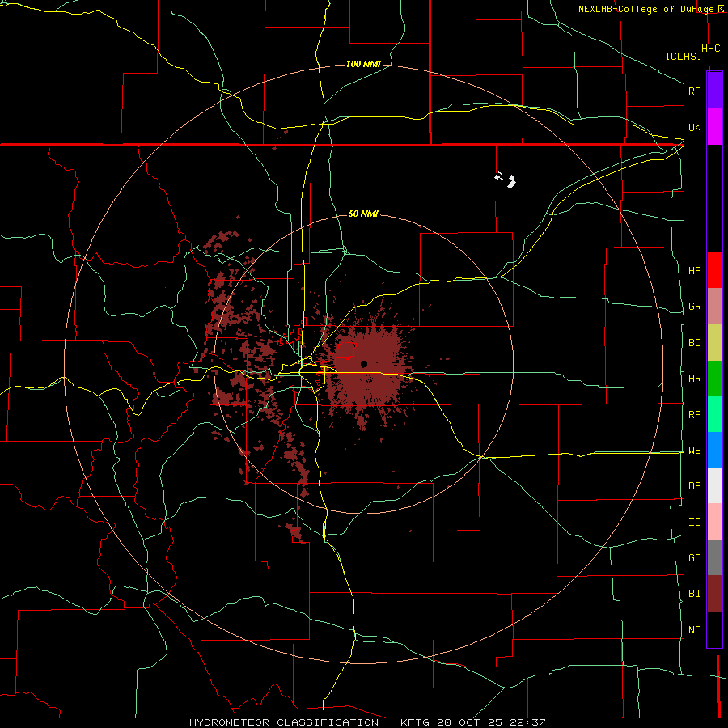This screenshot has width=728, height=728.
Task: Click the WS blue legend color swatch
Action: pos(714,450)
